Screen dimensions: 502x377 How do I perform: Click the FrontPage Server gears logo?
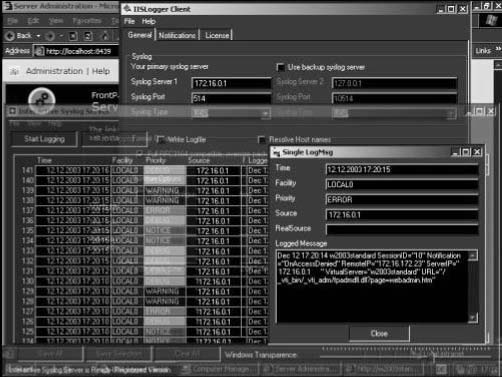tap(41, 99)
